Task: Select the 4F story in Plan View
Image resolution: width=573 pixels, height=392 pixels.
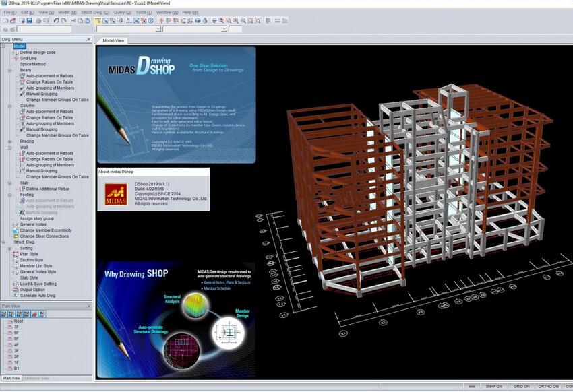Action: click(16, 345)
